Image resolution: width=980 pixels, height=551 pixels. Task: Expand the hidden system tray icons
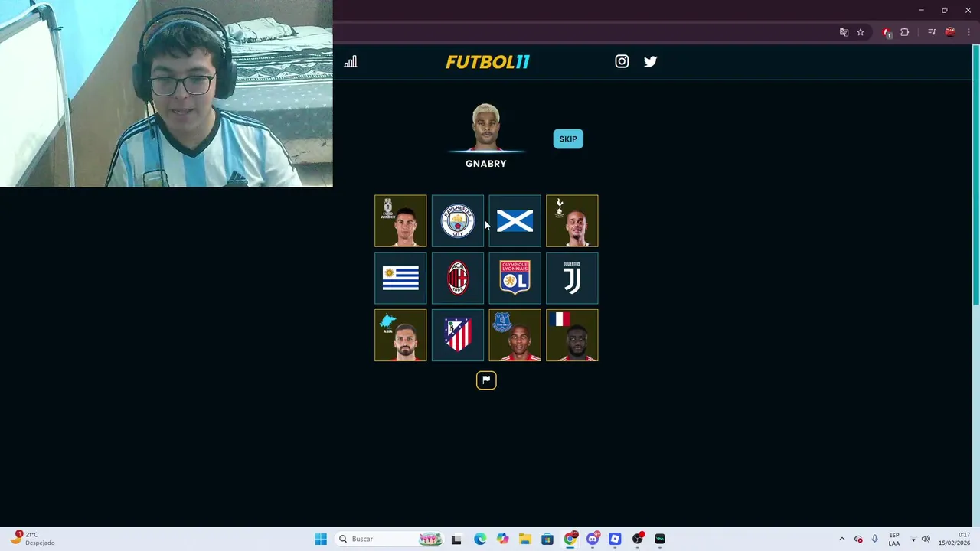[x=842, y=539]
